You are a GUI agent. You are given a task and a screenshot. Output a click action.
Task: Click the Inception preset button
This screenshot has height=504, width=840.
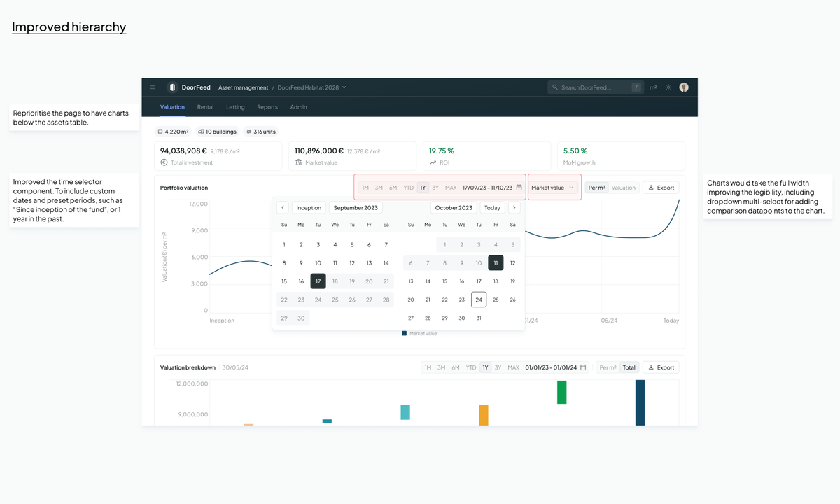pyautogui.click(x=309, y=208)
